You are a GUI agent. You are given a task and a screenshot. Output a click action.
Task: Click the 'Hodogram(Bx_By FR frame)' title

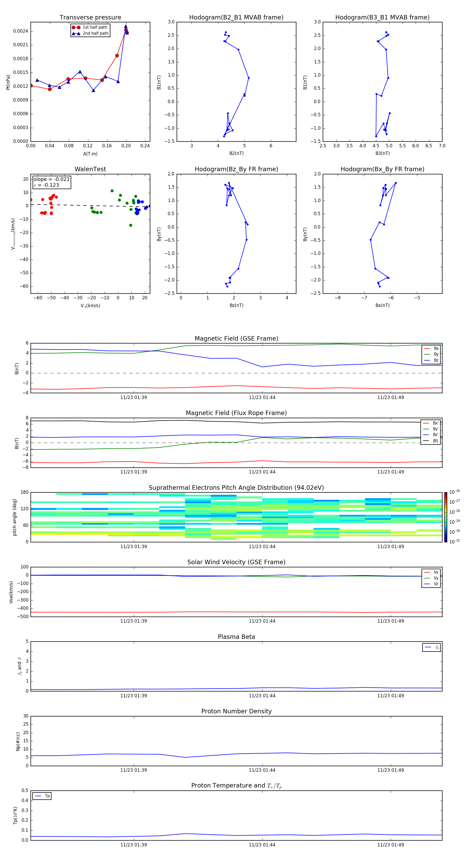pos(382,169)
